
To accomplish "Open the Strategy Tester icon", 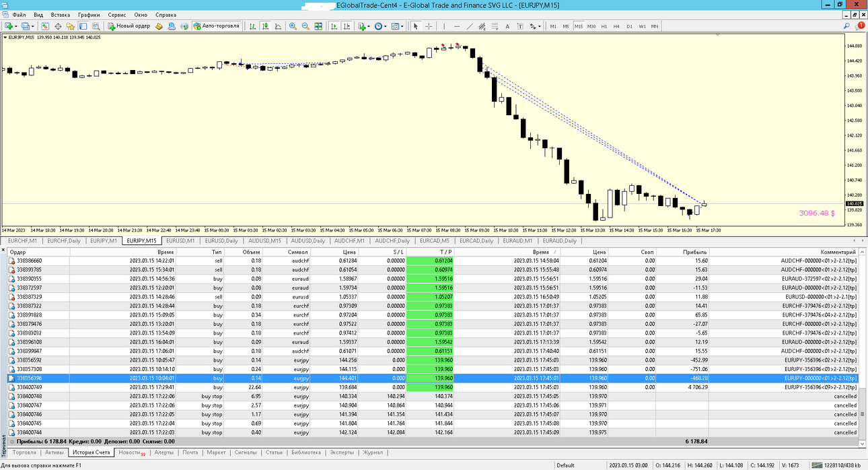I will click(96, 26).
